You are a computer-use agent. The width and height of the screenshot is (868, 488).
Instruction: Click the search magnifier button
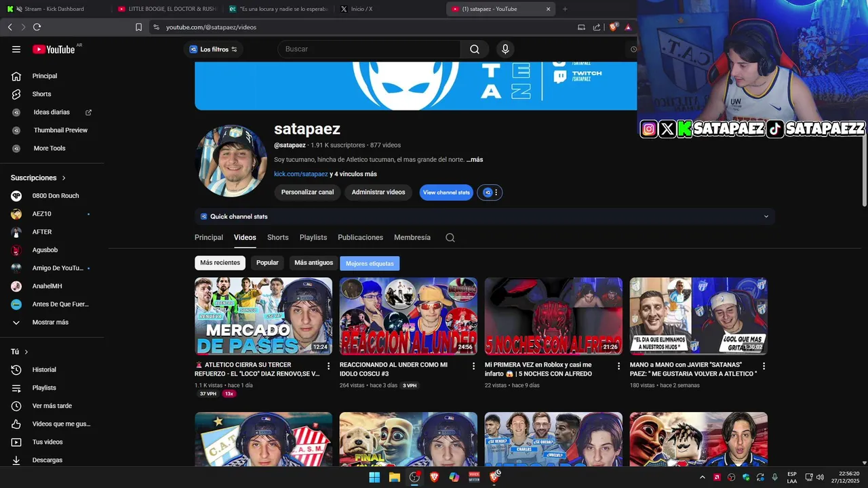475,49
